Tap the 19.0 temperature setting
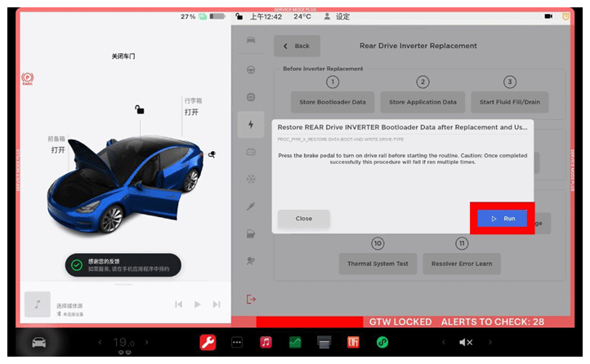 (123, 342)
